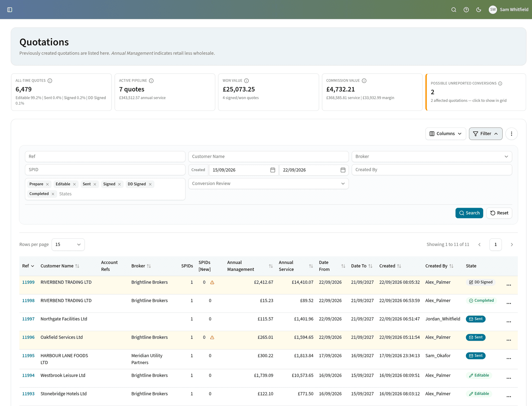Show info for Won Value

tap(246, 81)
